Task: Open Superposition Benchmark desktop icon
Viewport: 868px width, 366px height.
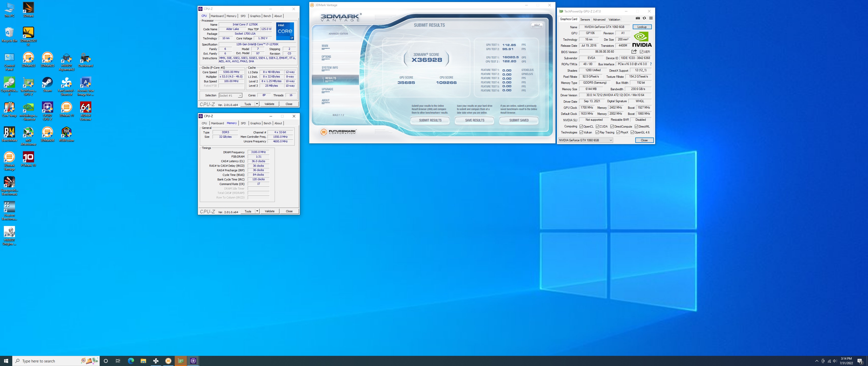Action: coord(9,186)
